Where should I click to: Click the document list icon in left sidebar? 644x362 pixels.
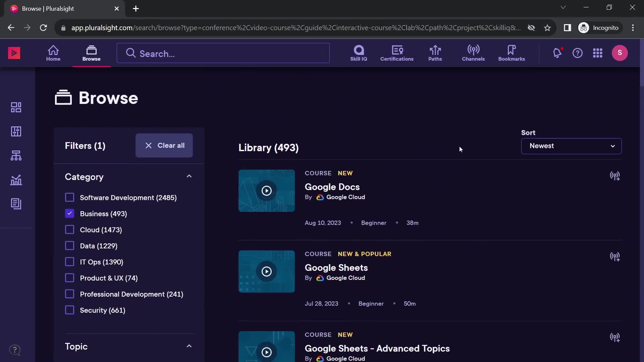16,204
